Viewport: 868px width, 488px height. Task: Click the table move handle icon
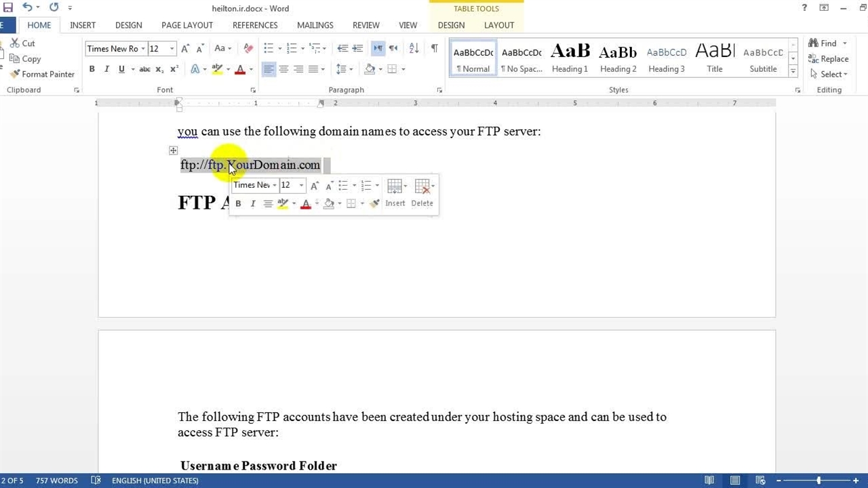point(174,150)
